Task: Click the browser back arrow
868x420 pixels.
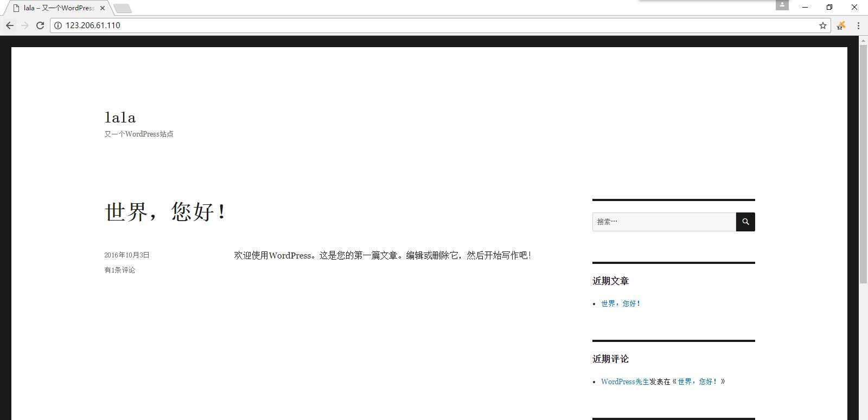Action: pos(9,25)
